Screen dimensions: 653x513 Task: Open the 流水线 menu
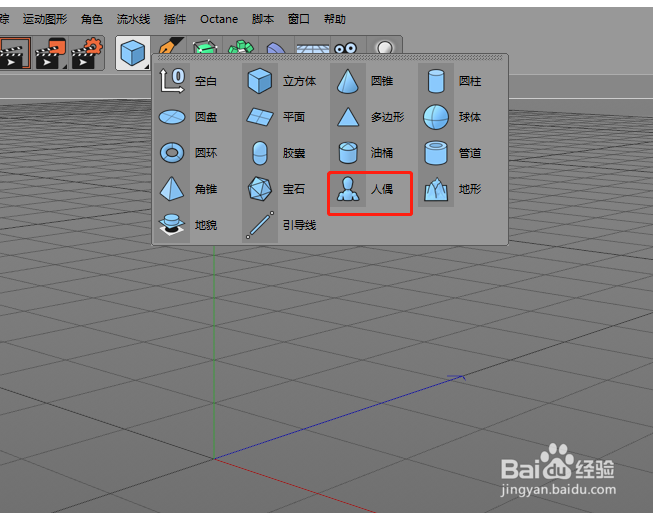point(133,19)
